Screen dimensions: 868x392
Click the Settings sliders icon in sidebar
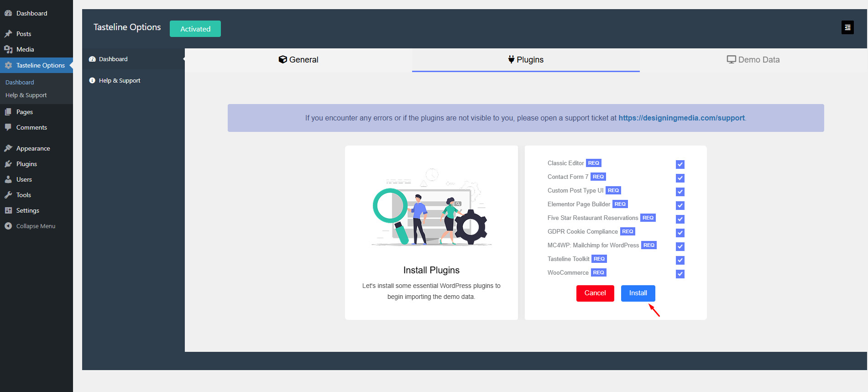pos(8,210)
